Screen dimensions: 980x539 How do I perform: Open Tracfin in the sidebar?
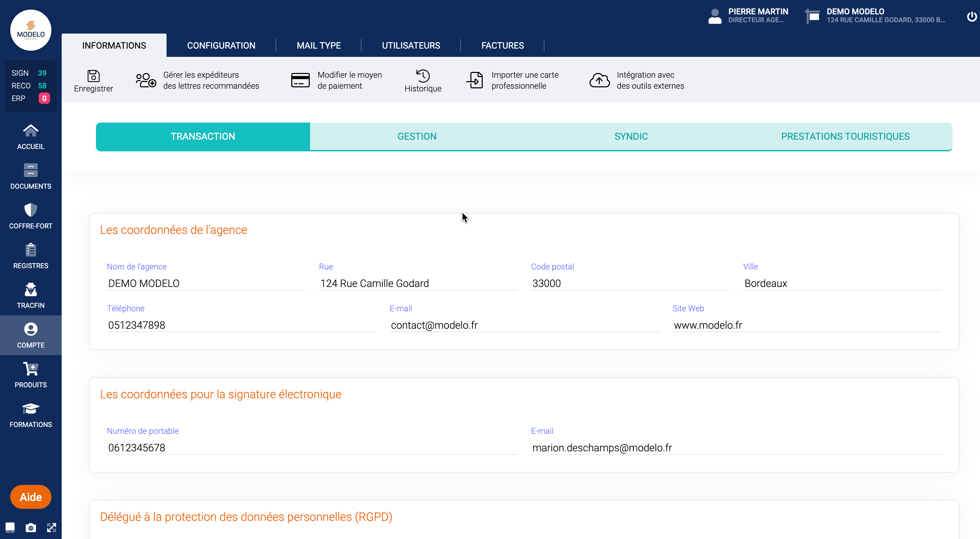[30, 295]
